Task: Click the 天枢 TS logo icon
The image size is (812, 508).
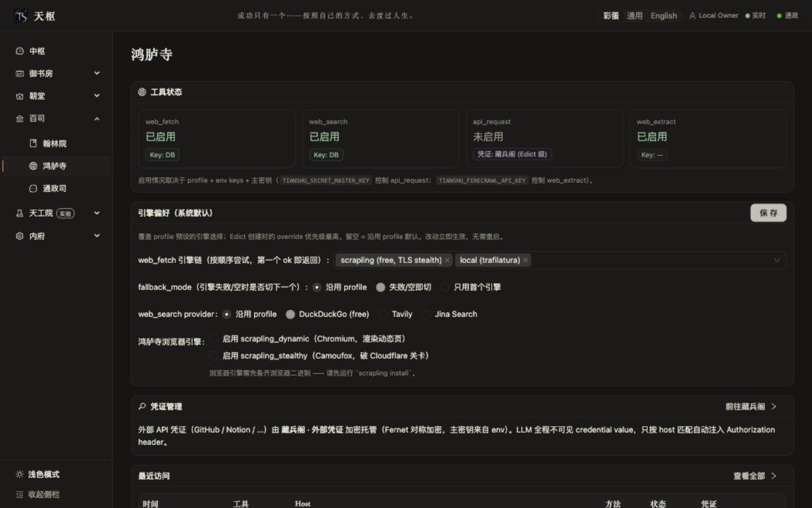Action: [x=21, y=16]
